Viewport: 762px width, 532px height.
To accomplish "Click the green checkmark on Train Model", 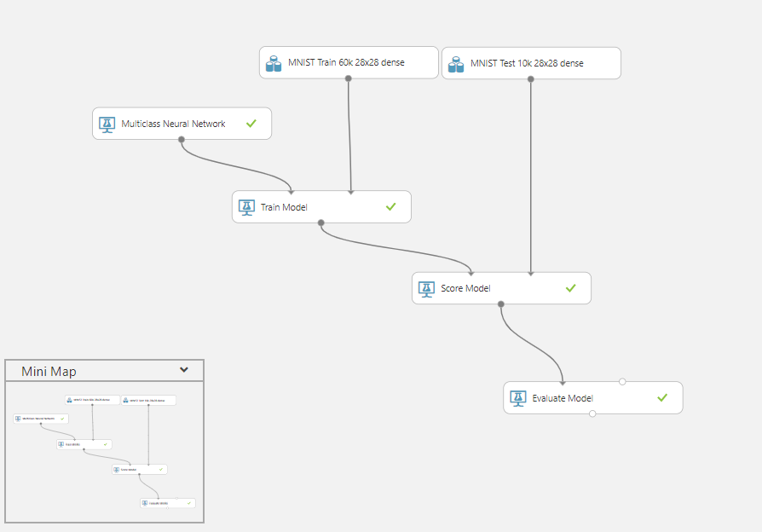I will coord(391,207).
